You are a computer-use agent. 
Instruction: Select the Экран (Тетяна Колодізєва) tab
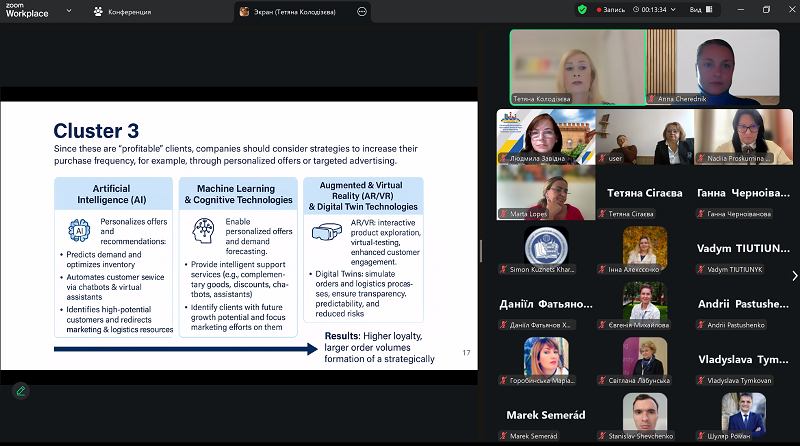point(296,11)
